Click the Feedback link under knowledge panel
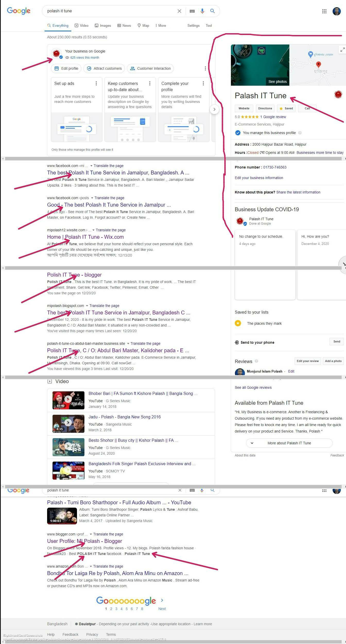Image resolution: width=346 pixels, height=644 pixels. pyautogui.click(x=337, y=455)
